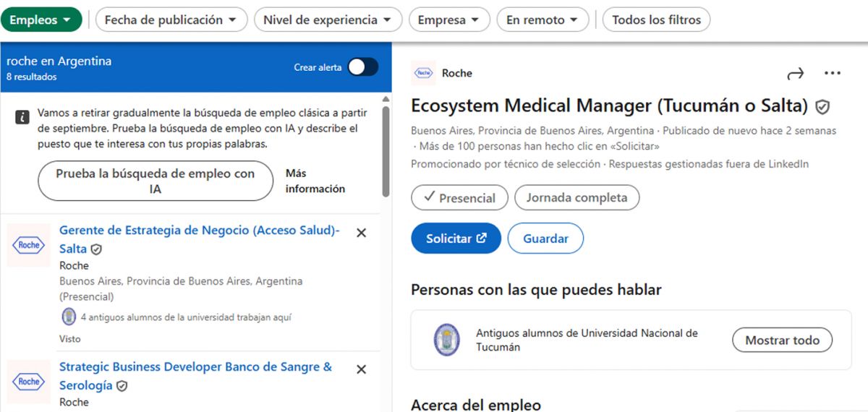Click the Jornada completa tag
Screen dimensions: 868x412
pyautogui.click(x=576, y=197)
